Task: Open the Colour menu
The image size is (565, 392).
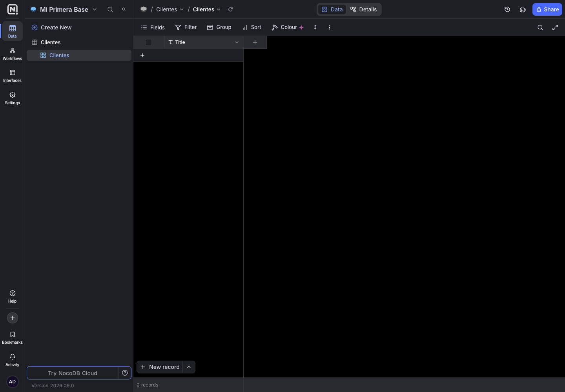Action: (288, 27)
